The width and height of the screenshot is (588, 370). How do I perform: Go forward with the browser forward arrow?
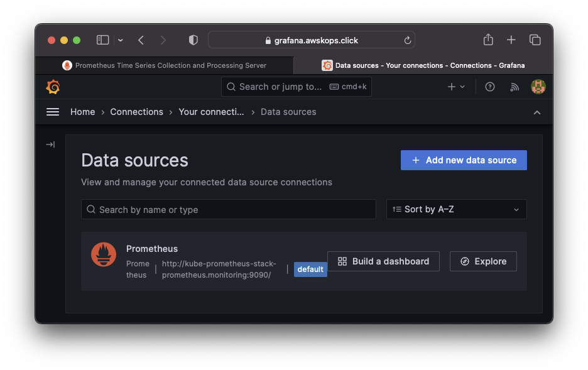pyautogui.click(x=163, y=40)
